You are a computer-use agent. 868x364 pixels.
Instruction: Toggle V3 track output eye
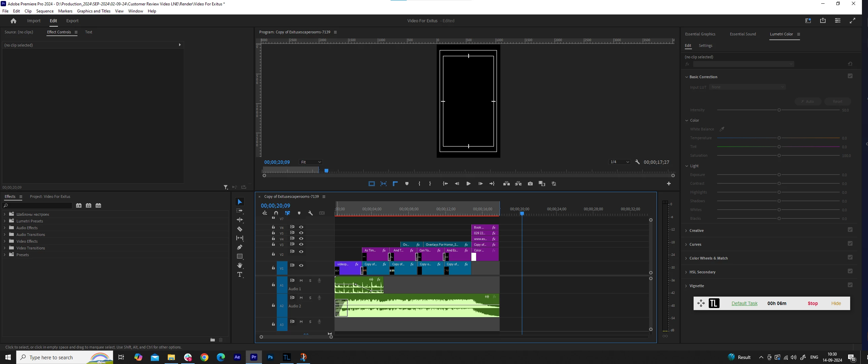click(301, 244)
